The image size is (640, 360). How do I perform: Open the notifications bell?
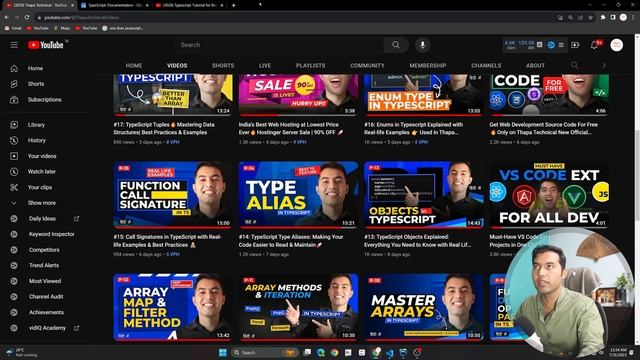[x=594, y=45]
